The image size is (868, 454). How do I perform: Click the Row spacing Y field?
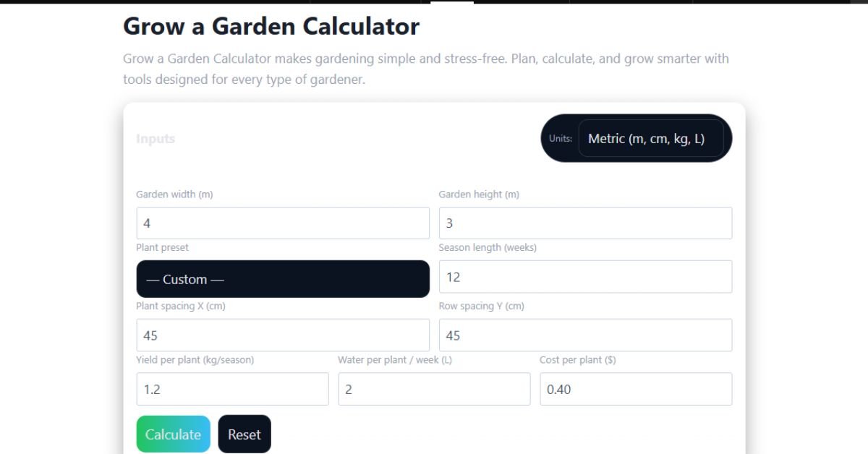[584, 335]
